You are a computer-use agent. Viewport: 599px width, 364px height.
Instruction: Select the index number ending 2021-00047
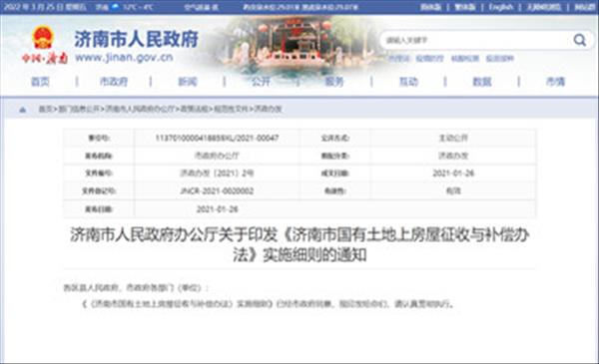point(217,138)
